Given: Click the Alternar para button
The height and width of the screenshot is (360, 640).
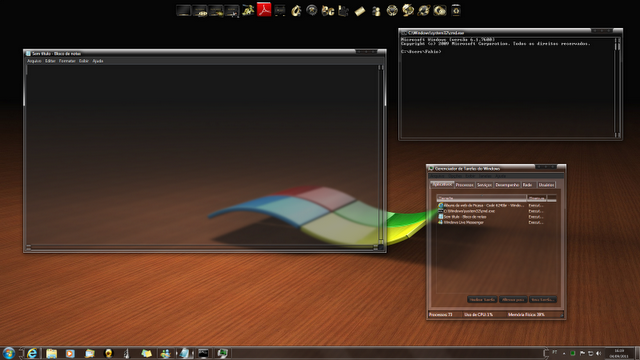Looking at the screenshot, I should click(513, 300).
